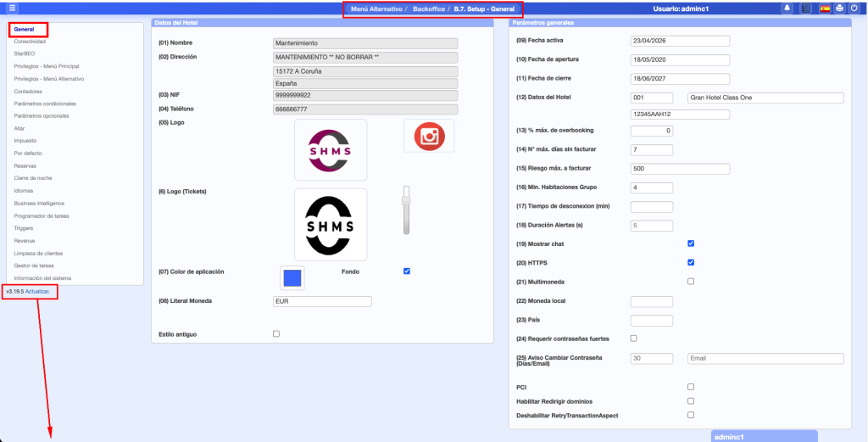Enable Requerir contraseñas fuertes checkbox
The height and width of the screenshot is (442, 868).
[x=634, y=338]
